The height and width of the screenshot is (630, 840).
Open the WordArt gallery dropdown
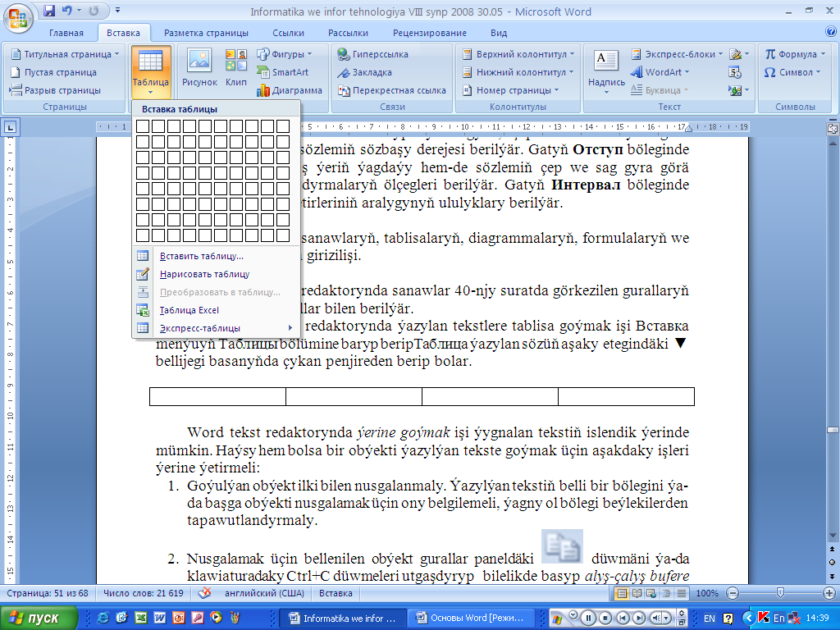coord(687,72)
